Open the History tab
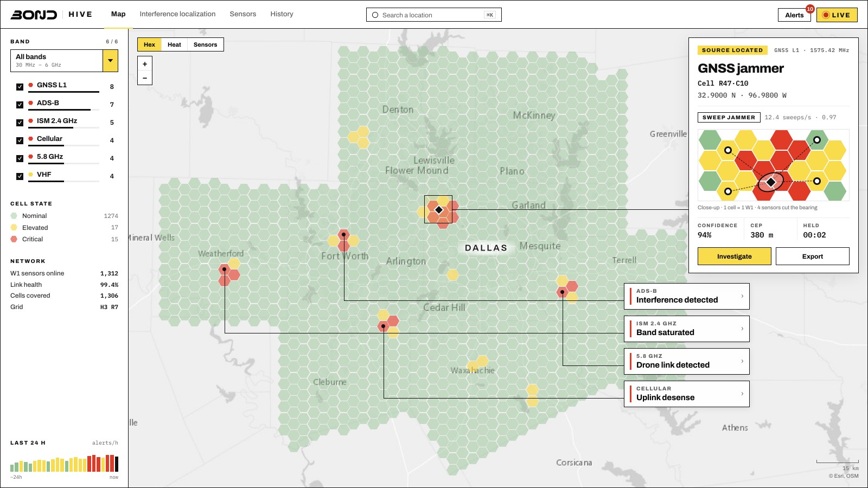This screenshot has width=868, height=488. pyautogui.click(x=282, y=14)
